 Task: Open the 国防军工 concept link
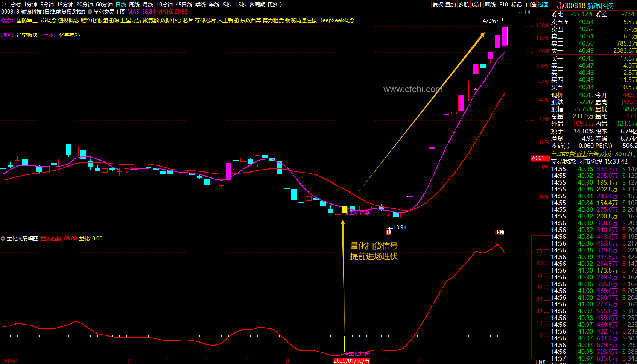(x=27, y=20)
